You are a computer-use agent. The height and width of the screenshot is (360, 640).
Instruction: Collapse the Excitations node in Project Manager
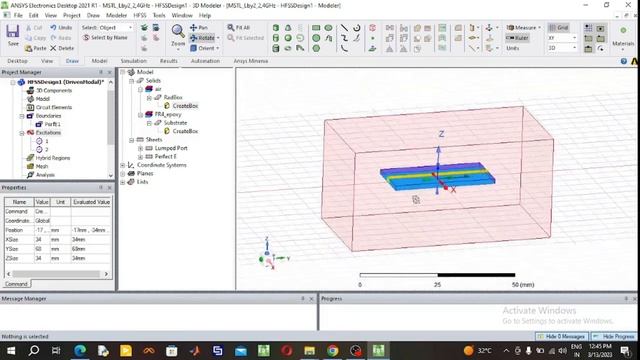(x=22, y=133)
